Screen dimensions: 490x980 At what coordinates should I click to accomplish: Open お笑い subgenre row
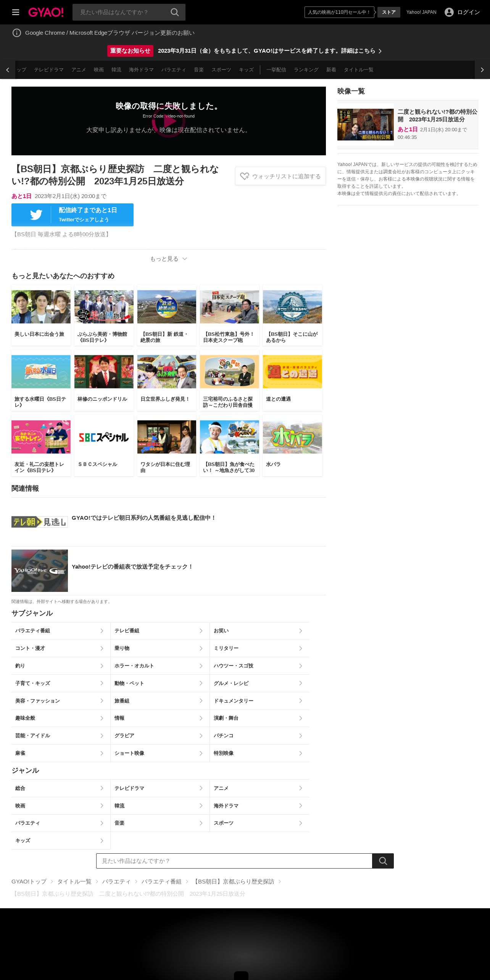(x=260, y=631)
